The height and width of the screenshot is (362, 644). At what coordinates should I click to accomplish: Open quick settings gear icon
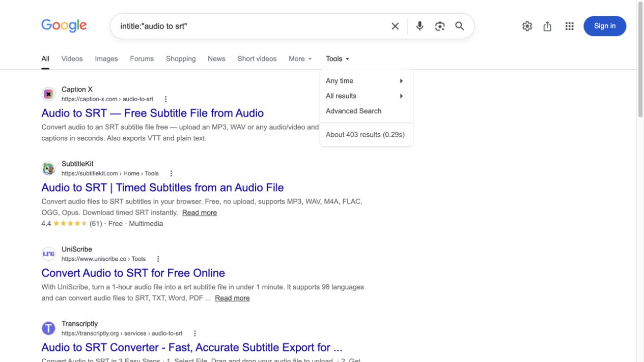pyautogui.click(x=527, y=26)
